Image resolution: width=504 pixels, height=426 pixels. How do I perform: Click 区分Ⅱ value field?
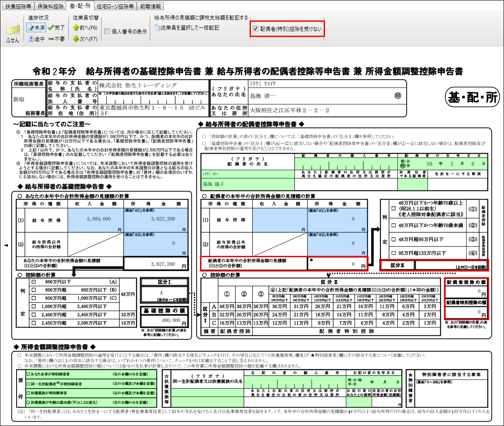coord(451,265)
